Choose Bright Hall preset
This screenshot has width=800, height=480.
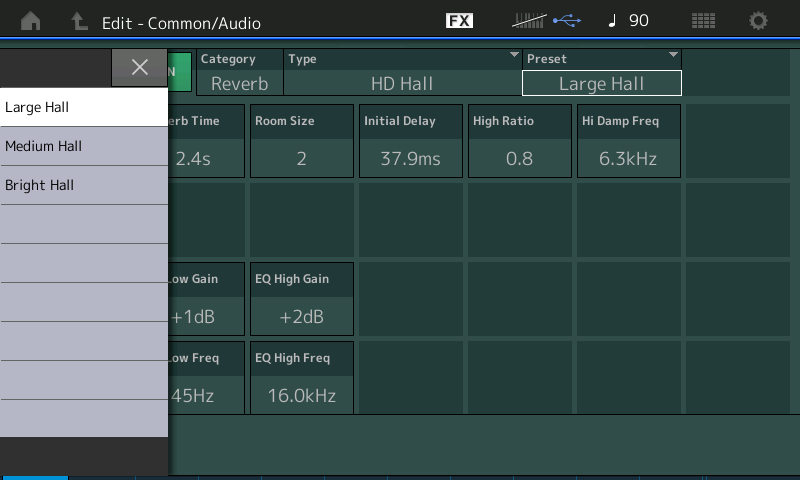[84, 185]
